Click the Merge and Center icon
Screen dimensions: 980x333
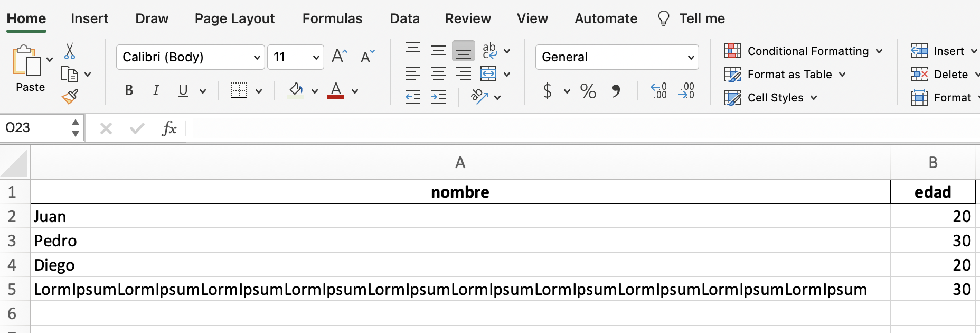click(488, 73)
